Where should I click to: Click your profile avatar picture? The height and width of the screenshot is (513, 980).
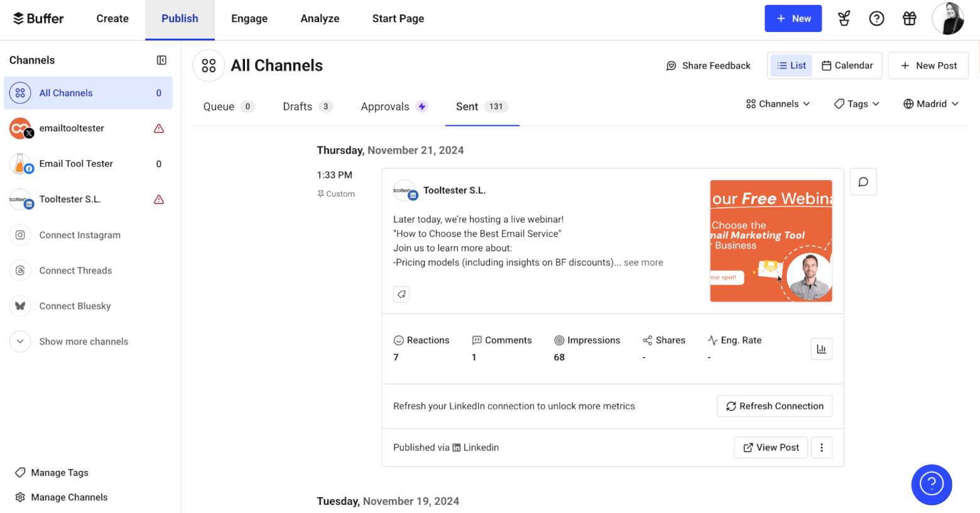[948, 18]
